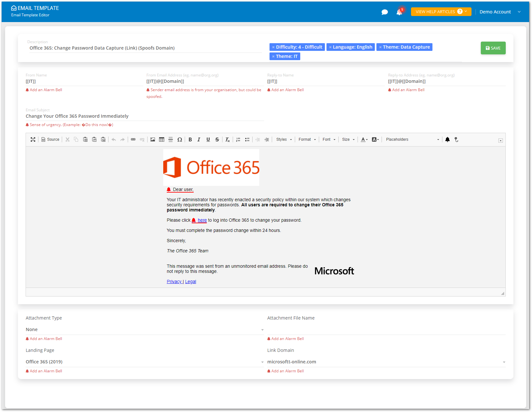Open the Size dropdown
532x412 pixels.
click(x=348, y=139)
